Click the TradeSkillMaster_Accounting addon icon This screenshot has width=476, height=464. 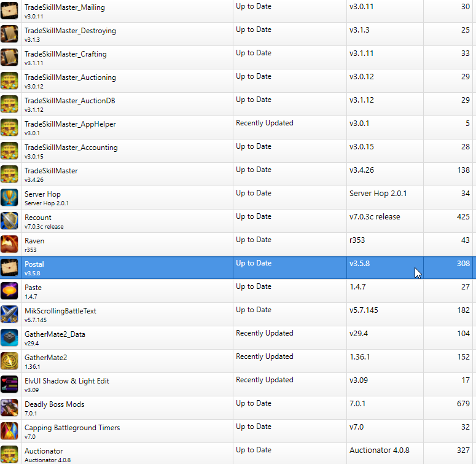(x=9, y=151)
